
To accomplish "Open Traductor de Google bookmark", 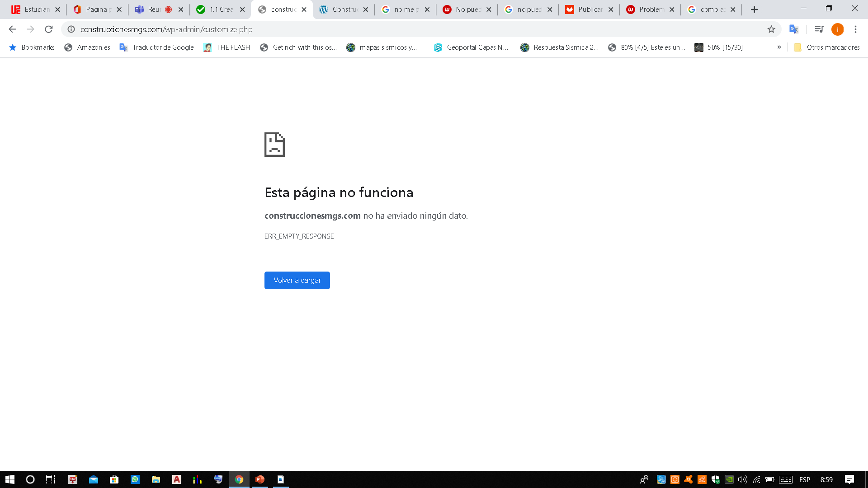I will pos(156,47).
